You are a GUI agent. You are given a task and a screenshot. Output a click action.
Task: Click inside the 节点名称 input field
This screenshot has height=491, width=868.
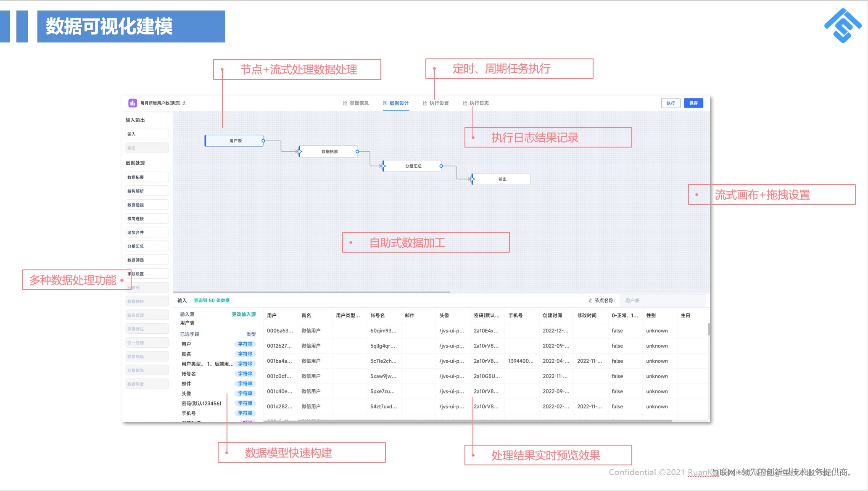[x=663, y=300]
